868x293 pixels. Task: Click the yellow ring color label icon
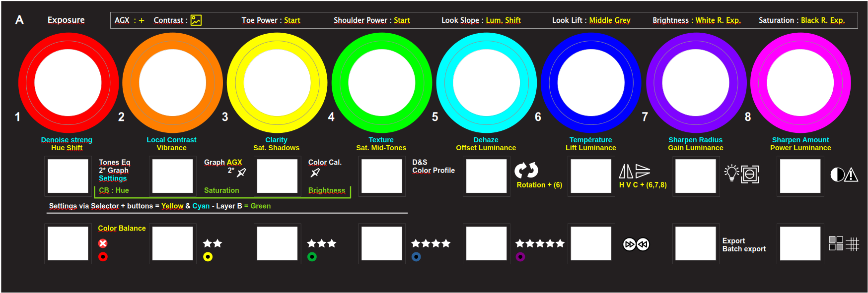[208, 257]
